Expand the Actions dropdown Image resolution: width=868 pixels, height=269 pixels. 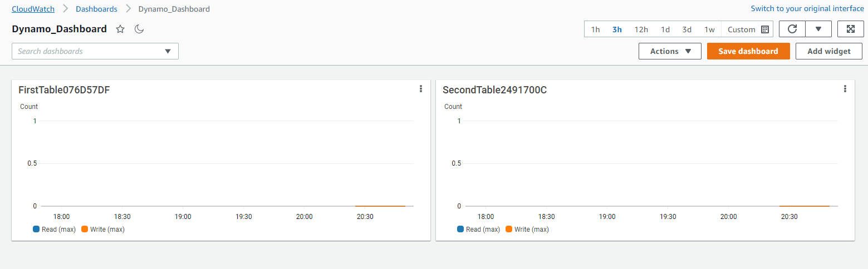pos(670,51)
